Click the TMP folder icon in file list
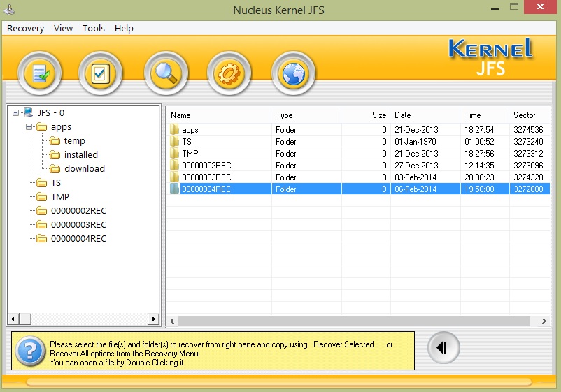This screenshot has height=392, width=561. click(174, 153)
